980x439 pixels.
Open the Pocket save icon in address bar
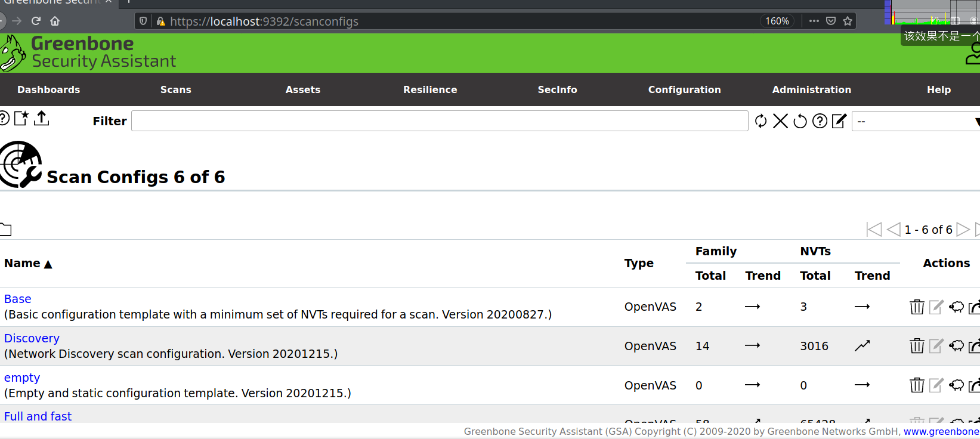click(831, 21)
